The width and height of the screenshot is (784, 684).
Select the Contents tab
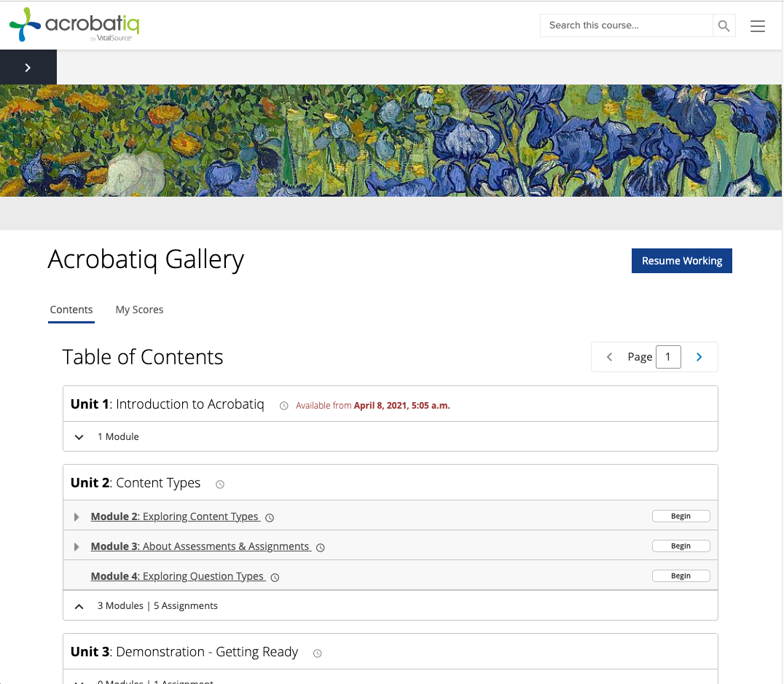click(71, 310)
